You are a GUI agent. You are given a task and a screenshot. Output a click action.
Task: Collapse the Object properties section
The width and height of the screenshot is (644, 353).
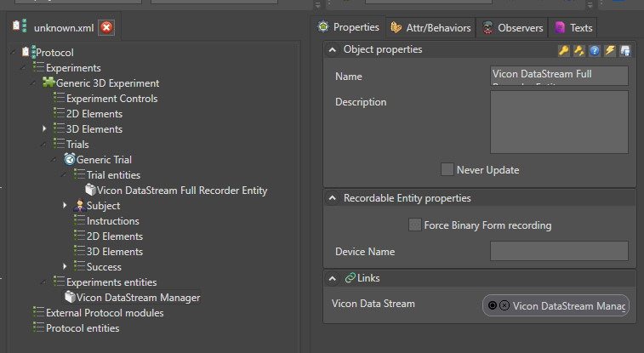332,50
